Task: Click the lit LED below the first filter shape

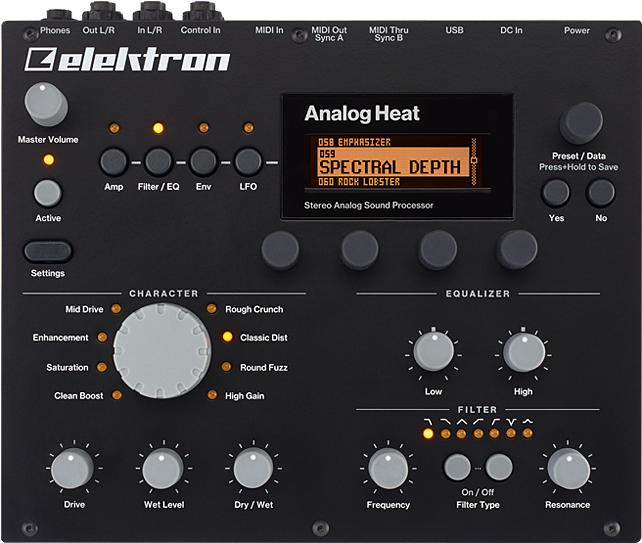Action: click(x=428, y=433)
